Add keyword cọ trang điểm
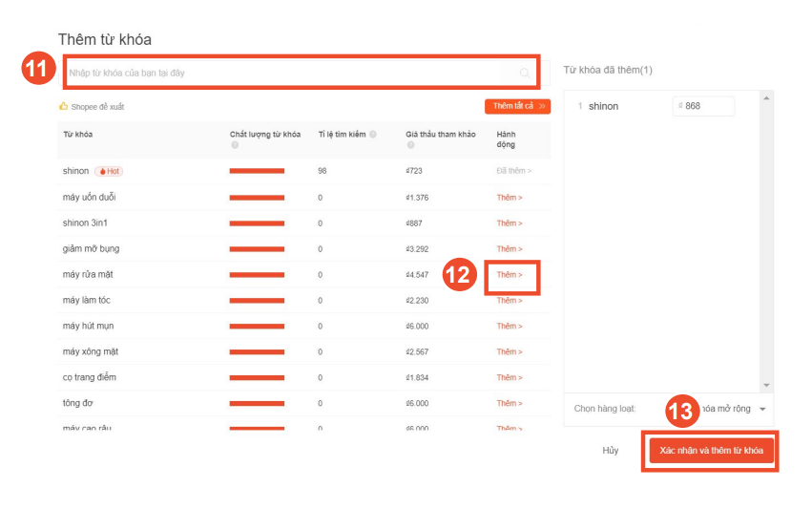The image size is (812, 509). coord(510,377)
